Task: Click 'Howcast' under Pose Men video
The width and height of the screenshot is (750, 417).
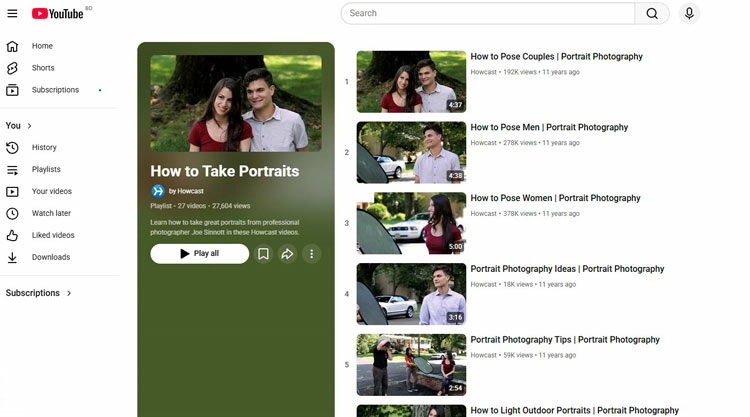Action: 484,143
